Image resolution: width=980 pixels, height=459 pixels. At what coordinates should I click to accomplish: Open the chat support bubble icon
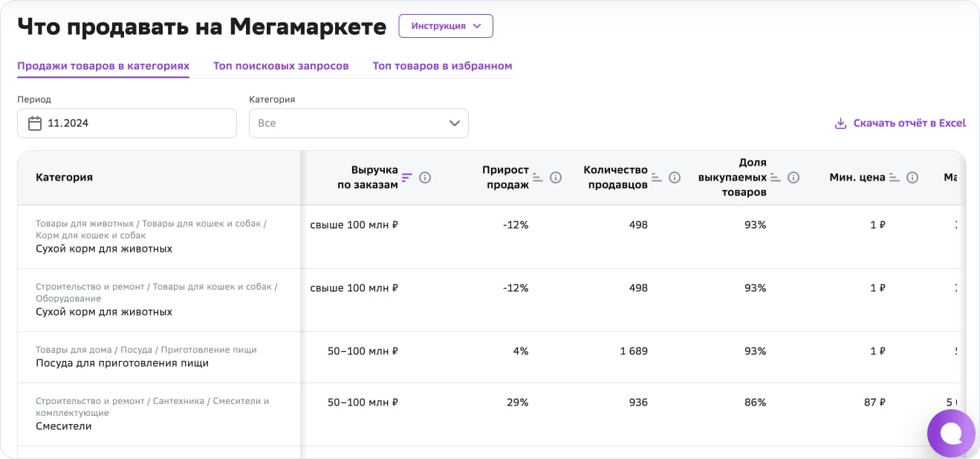click(951, 433)
